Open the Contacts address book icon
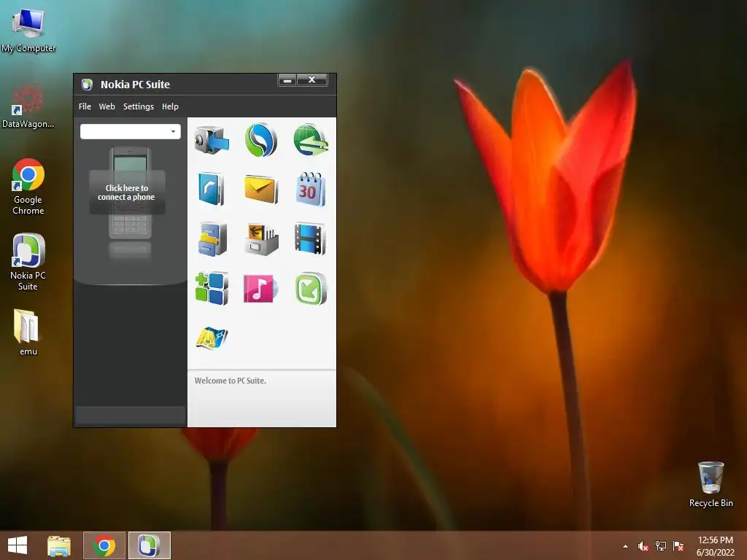The image size is (747, 560). pyautogui.click(x=211, y=189)
